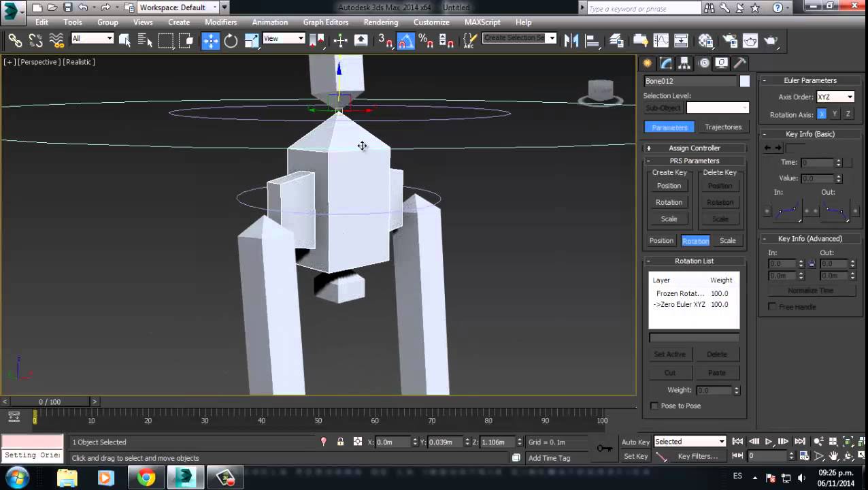This screenshot has height=490, width=868.
Task: Toggle Auto Key mode
Action: click(635, 442)
